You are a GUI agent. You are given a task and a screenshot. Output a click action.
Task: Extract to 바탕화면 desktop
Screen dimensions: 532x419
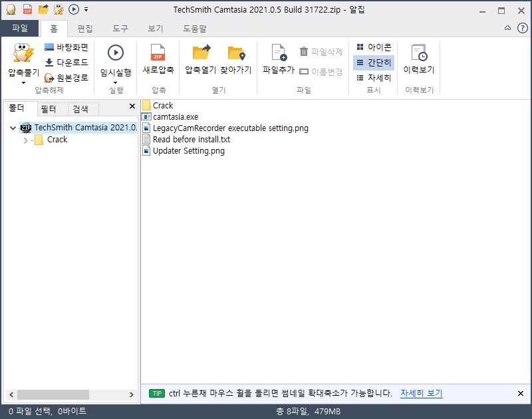[x=66, y=47]
